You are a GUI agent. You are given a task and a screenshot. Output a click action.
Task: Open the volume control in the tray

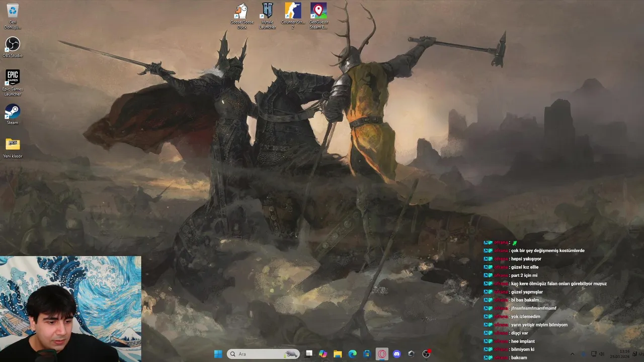(602, 354)
